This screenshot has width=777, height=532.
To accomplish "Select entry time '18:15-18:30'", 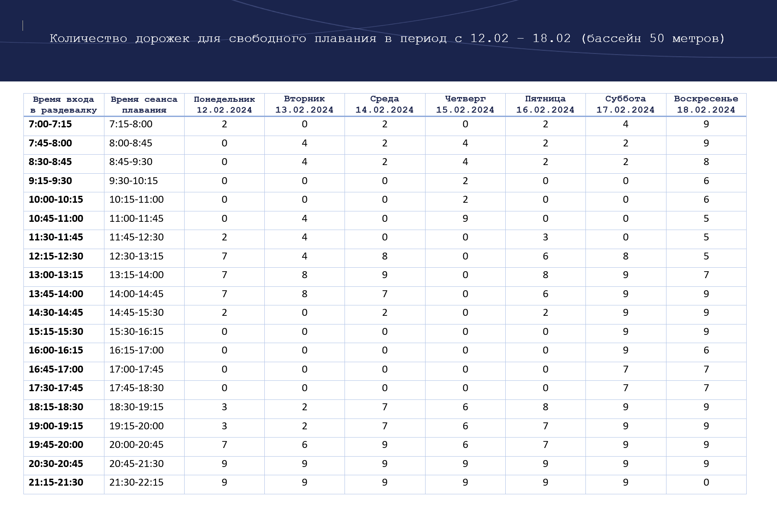I will point(56,407).
